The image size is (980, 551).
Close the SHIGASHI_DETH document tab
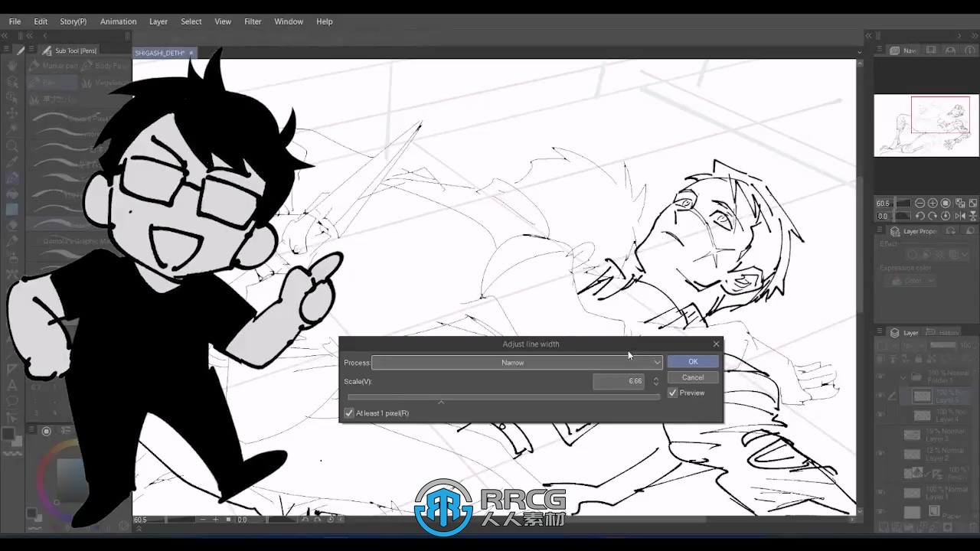191,53
